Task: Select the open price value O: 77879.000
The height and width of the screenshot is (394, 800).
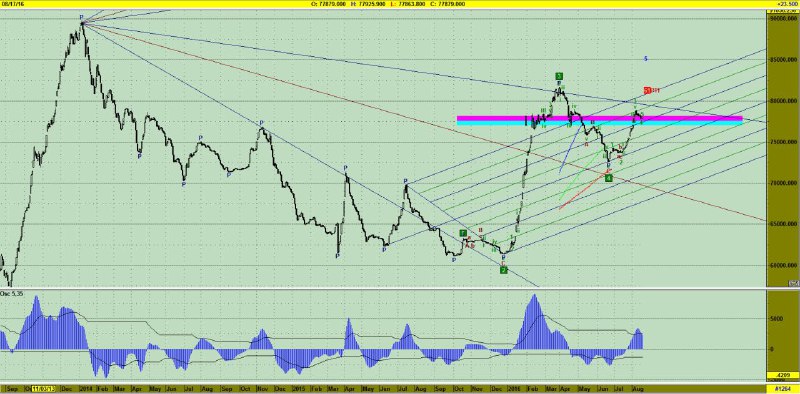Action: pos(329,4)
